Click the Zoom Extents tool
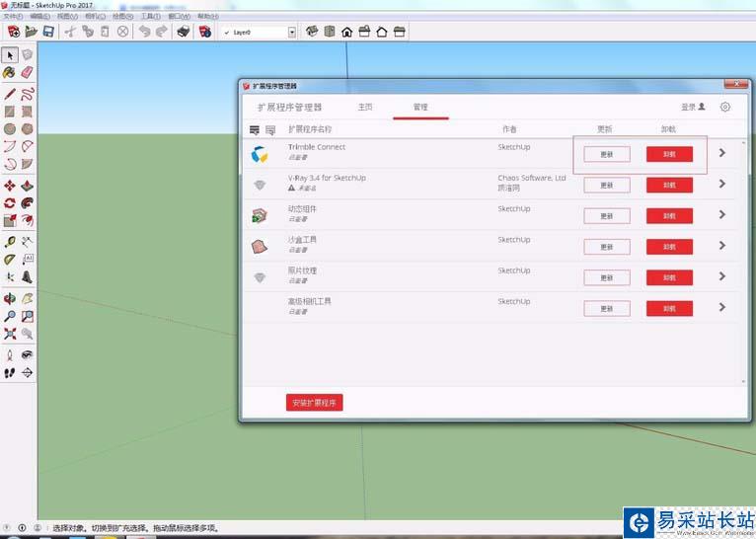The image size is (756, 539). (10, 334)
